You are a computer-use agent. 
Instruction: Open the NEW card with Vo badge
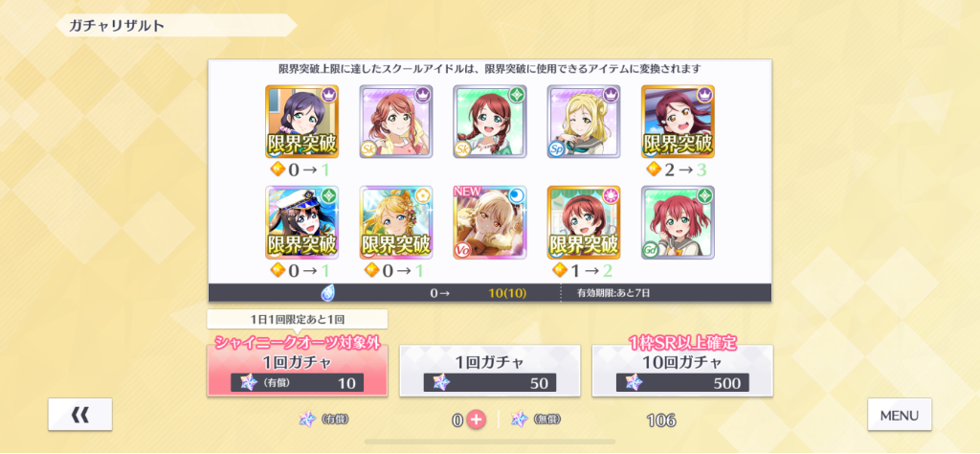click(490, 222)
